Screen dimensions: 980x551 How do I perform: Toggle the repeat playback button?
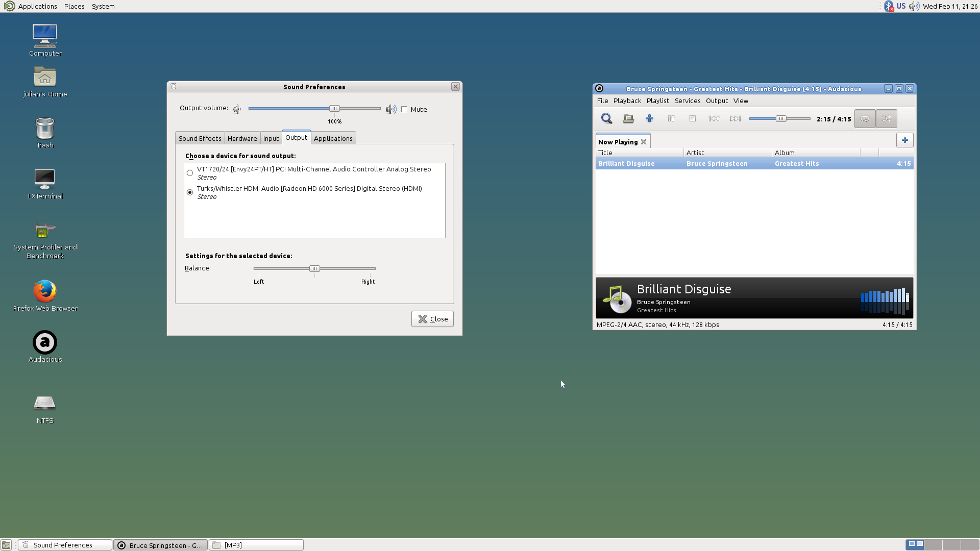tap(865, 119)
